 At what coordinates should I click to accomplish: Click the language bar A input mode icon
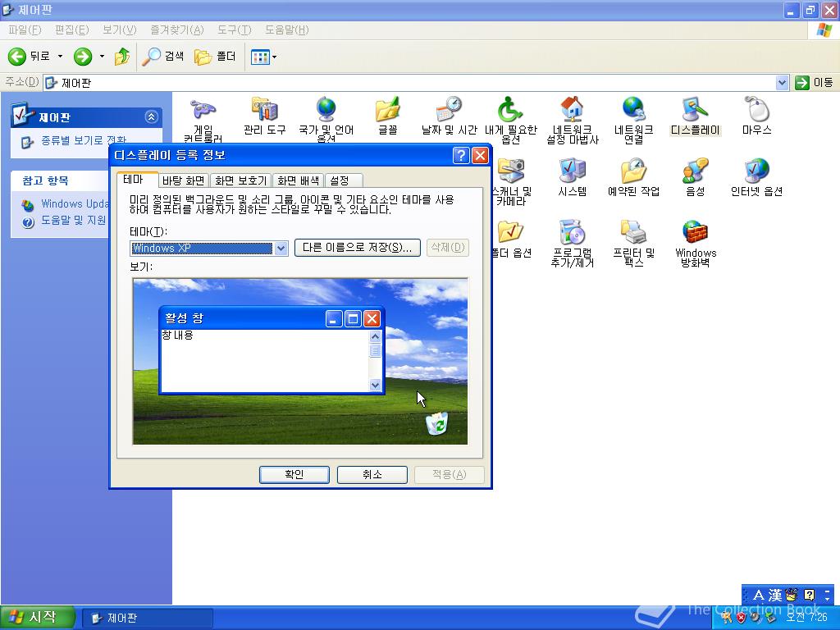point(758,596)
